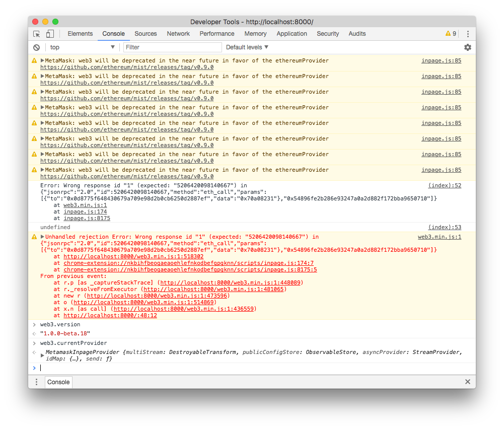Image resolution: width=504 pixels, height=429 pixels.
Task: Open the drawer three-dot menu
Action: click(36, 382)
